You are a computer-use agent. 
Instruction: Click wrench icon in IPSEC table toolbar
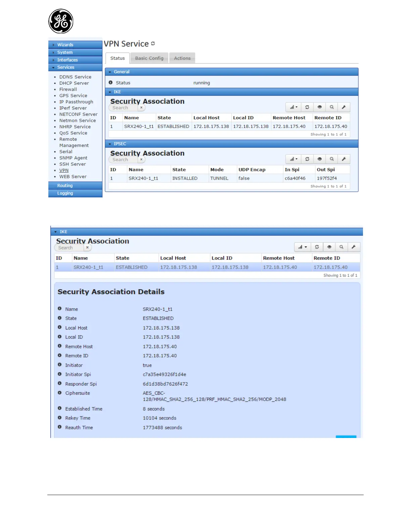click(x=344, y=159)
